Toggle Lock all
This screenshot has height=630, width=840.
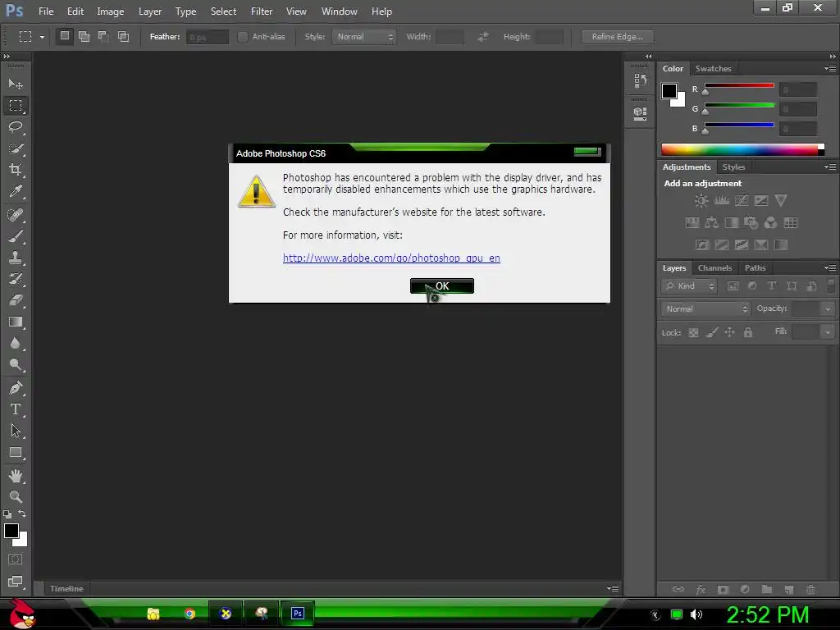(x=748, y=333)
